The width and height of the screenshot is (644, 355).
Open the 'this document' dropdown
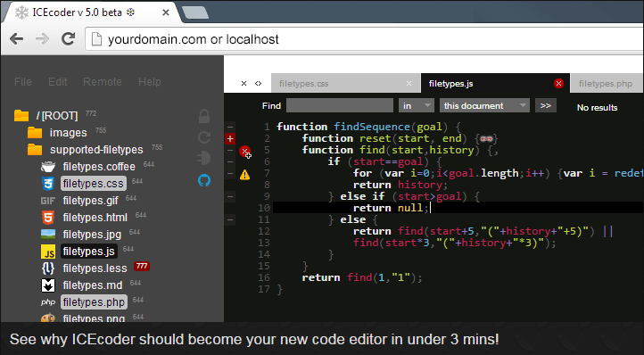484,105
